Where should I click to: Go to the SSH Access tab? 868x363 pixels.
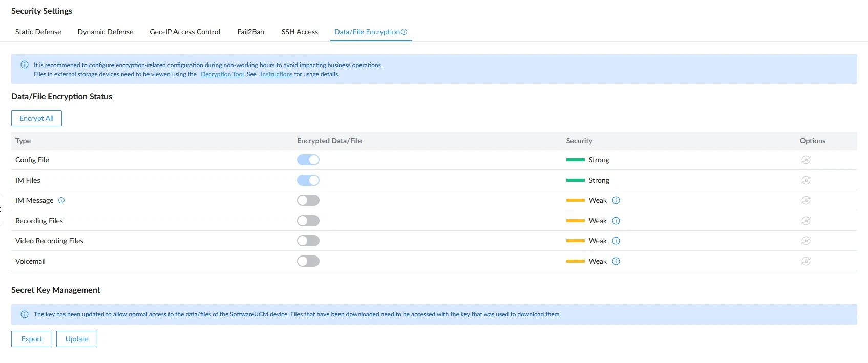[x=300, y=32]
